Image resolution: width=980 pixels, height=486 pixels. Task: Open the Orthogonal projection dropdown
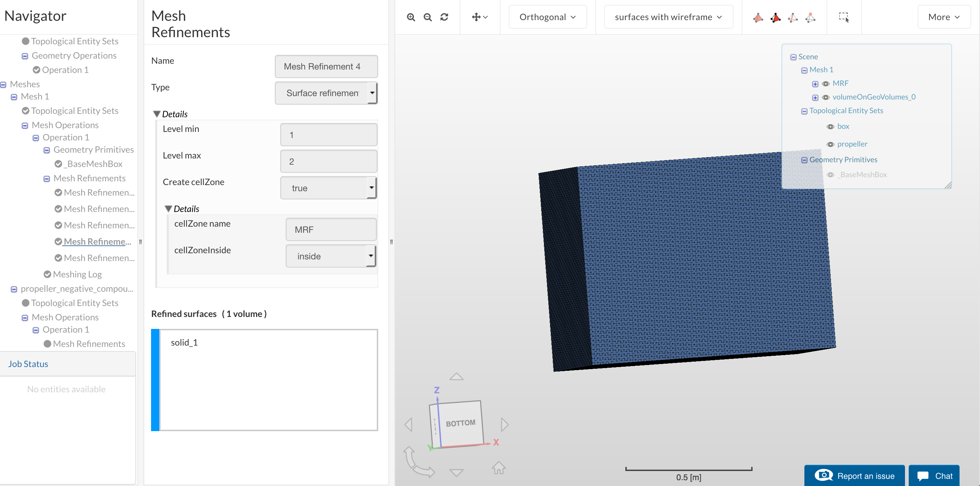tap(547, 17)
